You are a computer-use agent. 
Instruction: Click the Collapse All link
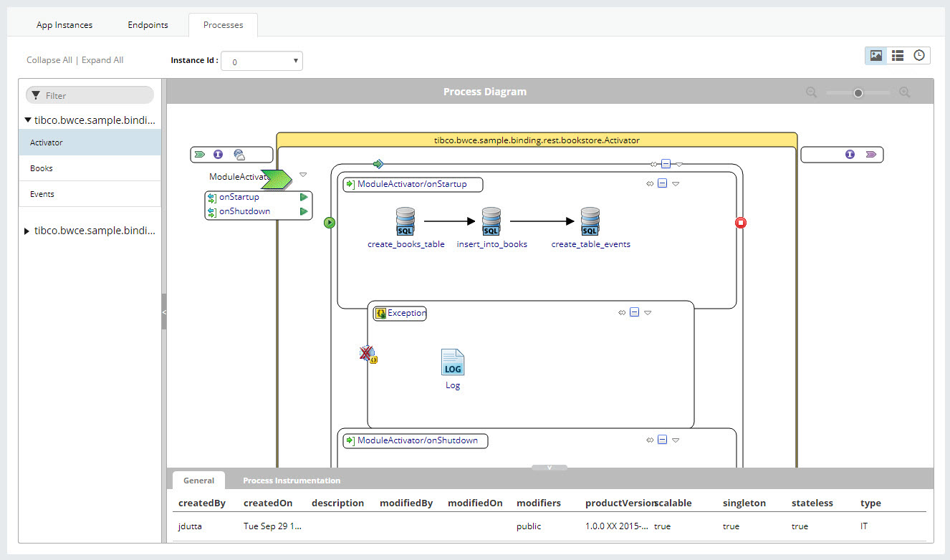49,60
